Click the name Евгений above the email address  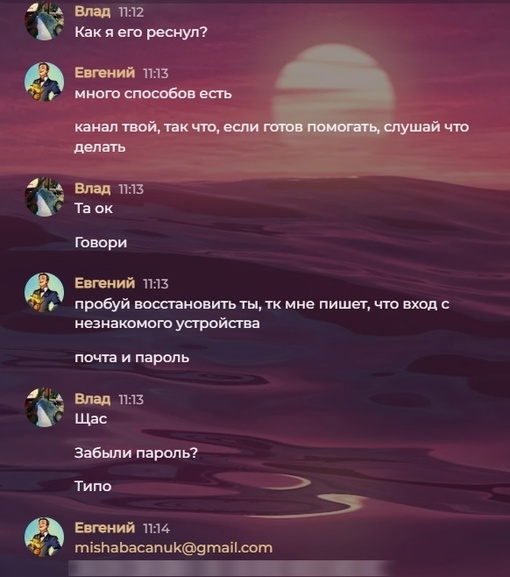click(x=105, y=528)
